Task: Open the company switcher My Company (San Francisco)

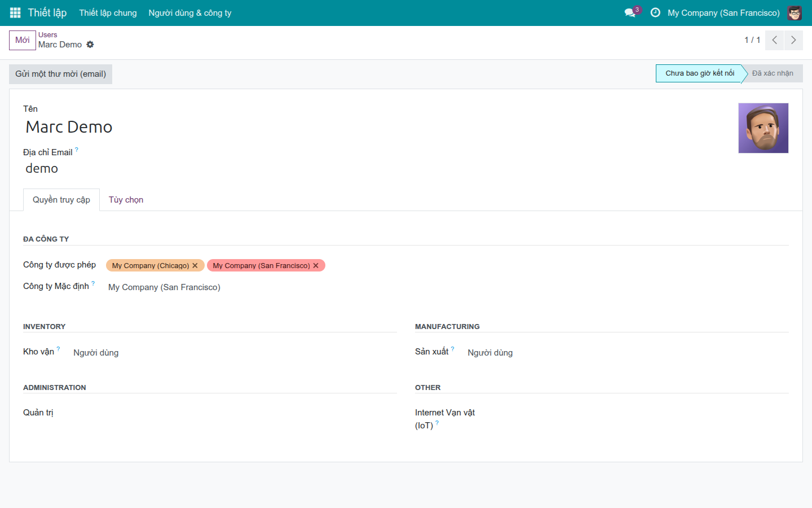Action: click(723, 13)
